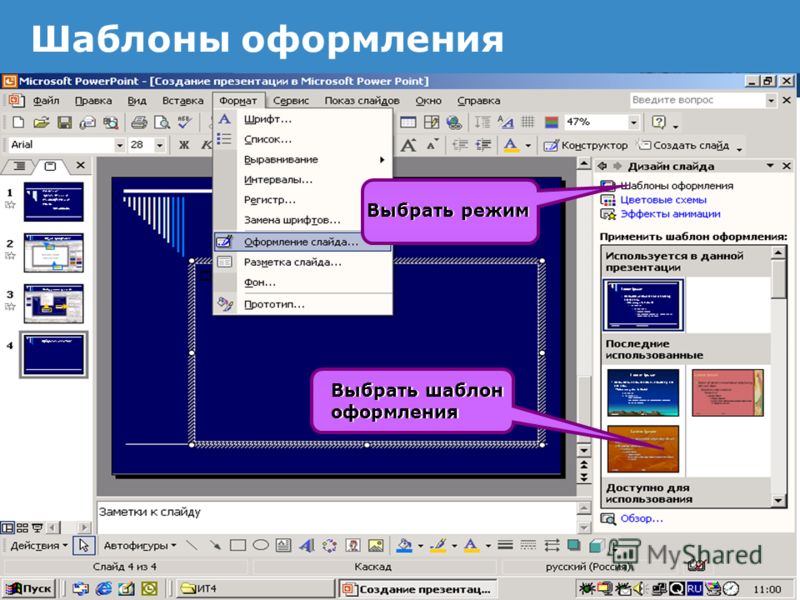The height and width of the screenshot is (600, 800).
Task: Select the Line drawing tool
Action: click(x=192, y=545)
